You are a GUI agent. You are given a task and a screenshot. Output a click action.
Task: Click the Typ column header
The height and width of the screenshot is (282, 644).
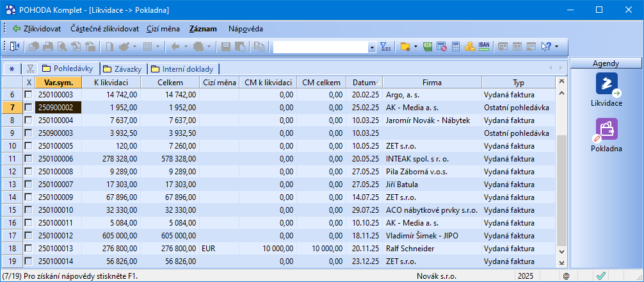(519, 82)
